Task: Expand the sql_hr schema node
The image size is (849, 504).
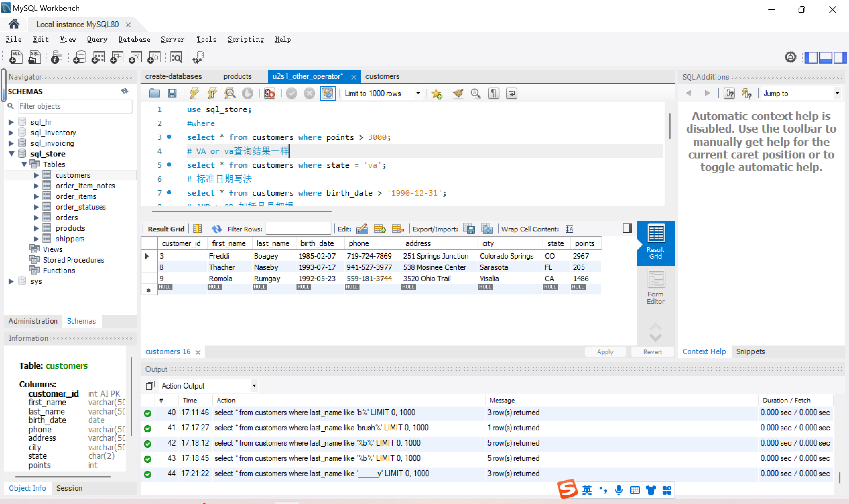Action: (11, 122)
